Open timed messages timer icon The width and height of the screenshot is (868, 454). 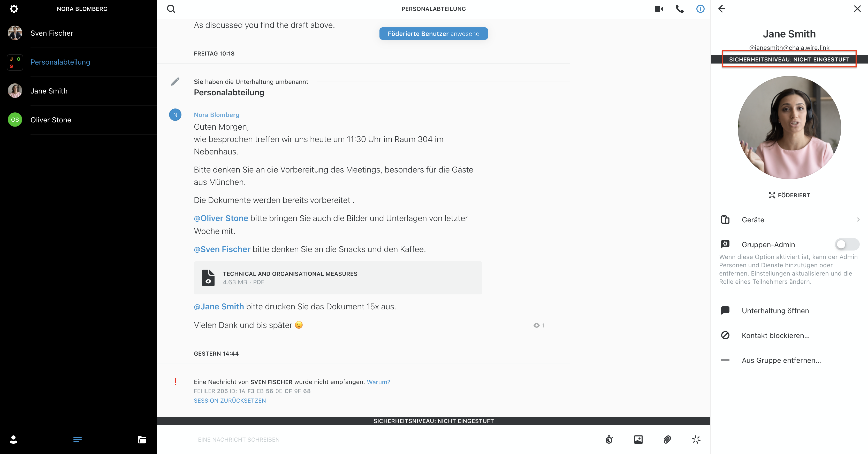[x=609, y=440]
